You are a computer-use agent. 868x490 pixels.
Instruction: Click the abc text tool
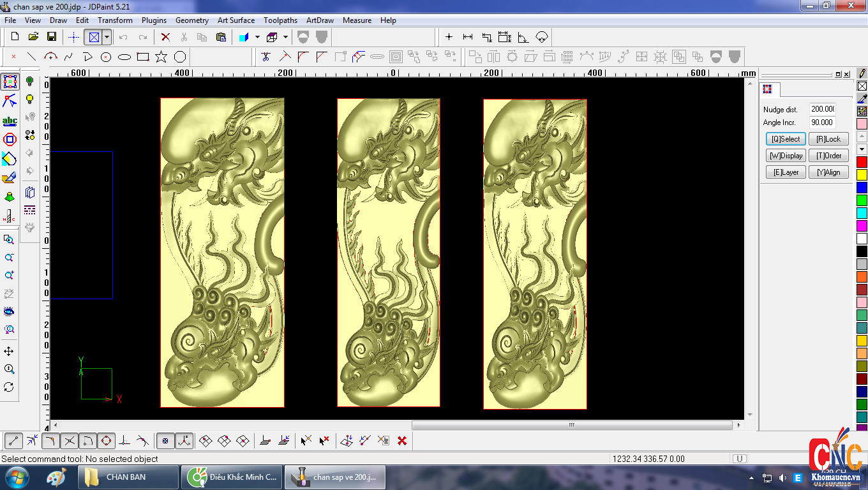point(10,121)
